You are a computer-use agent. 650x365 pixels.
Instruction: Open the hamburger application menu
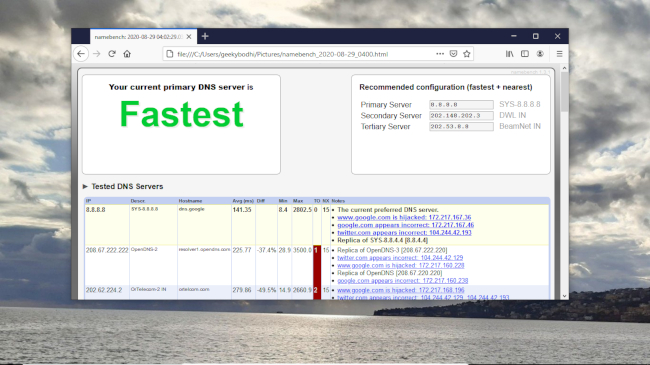(559, 54)
